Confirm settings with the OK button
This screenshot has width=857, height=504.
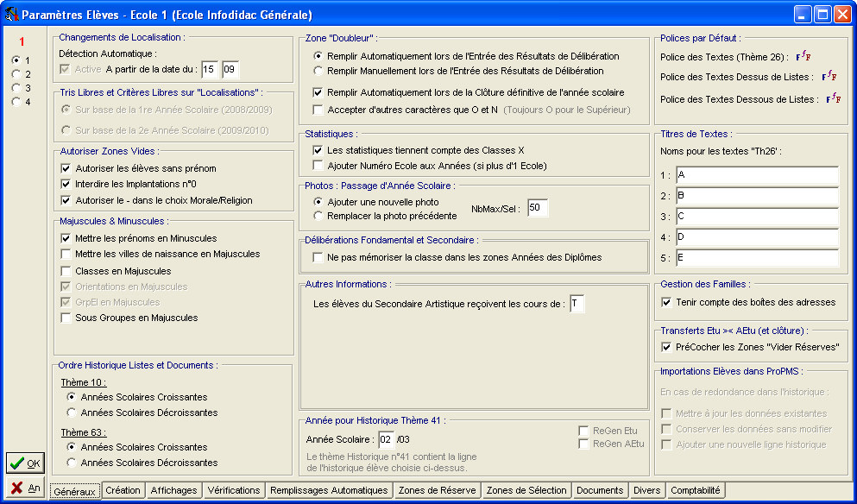25,463
